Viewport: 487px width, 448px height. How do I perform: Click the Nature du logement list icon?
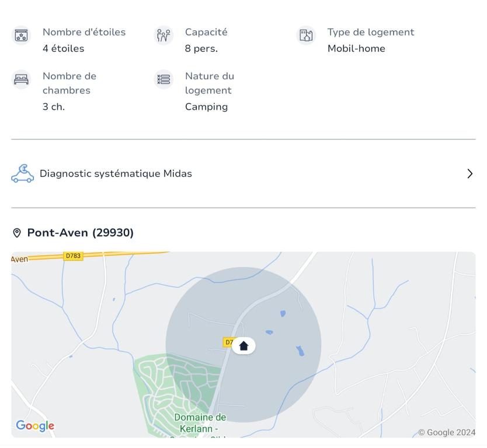pos(164,79)
